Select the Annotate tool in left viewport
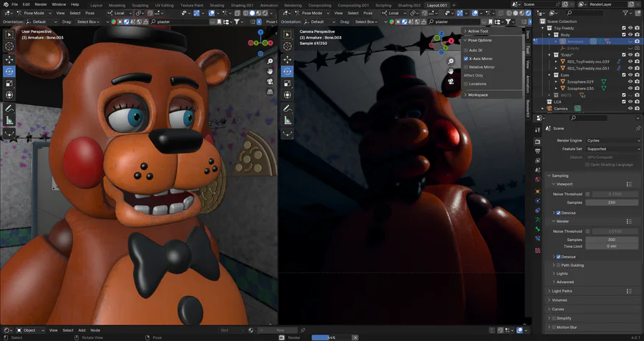This screenshot has width=644, height=341. tap(9, 109)
